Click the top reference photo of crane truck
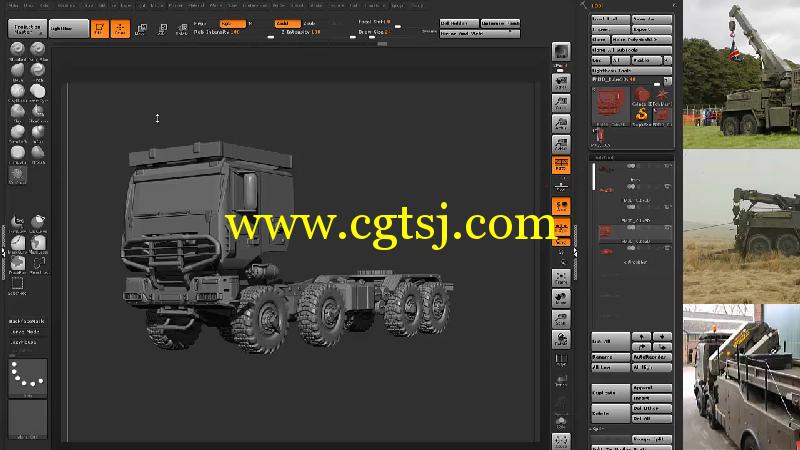 pyautogui.click(x=741, y=74)
